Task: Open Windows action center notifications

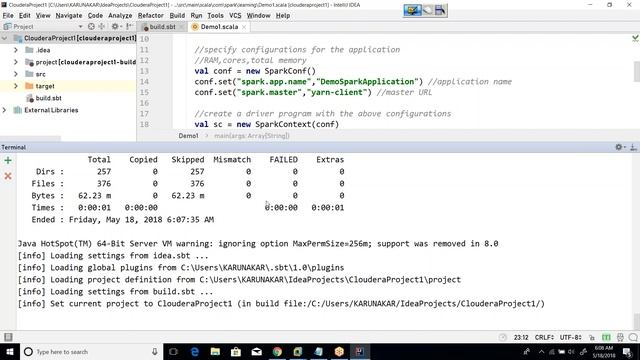Action: pyautogui.click(x=628, y=352)
